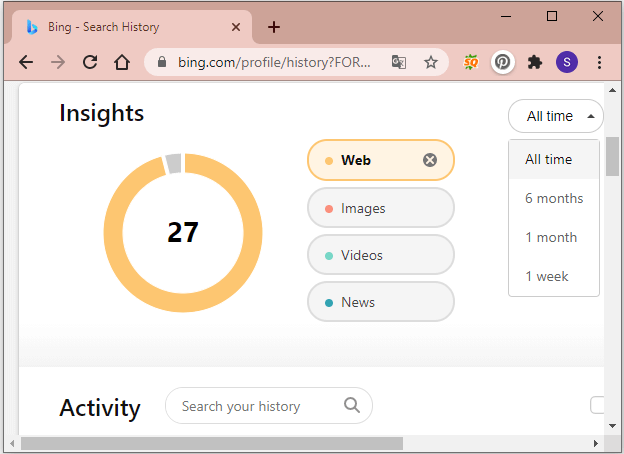The image size is (624, 454).
Task: Open the Pinterest extension button
Action: (503, 62)
